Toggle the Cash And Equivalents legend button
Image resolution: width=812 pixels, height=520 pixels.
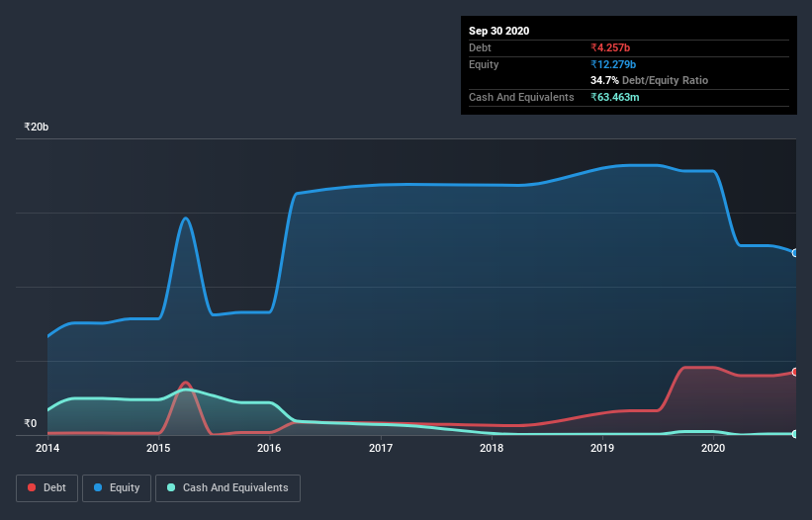click(x=227, y=488)
